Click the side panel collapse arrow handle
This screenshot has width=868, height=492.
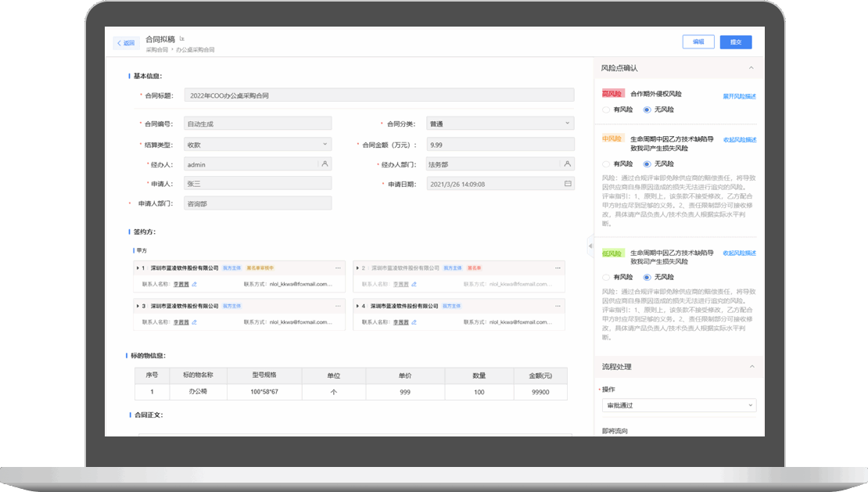(x=590, y=246)
